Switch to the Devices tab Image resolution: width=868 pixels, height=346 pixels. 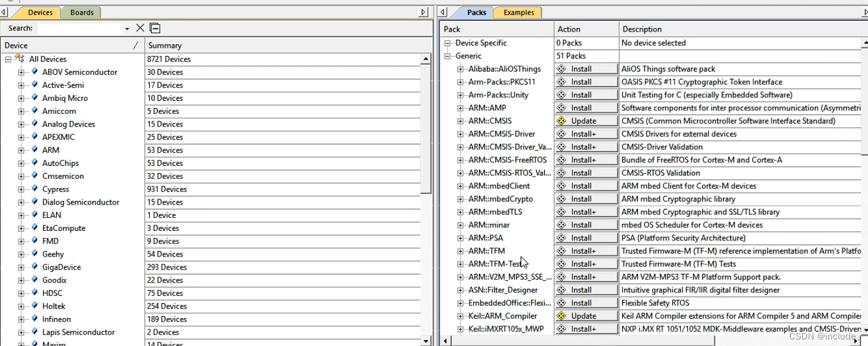coord(40,13)
